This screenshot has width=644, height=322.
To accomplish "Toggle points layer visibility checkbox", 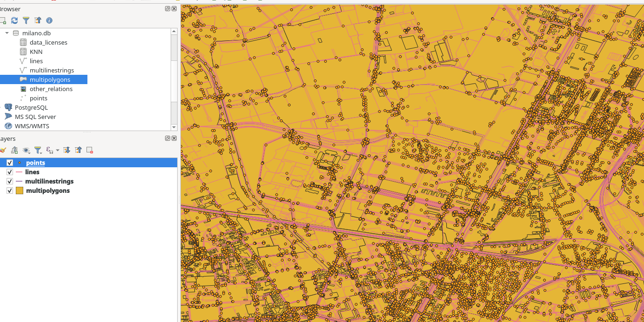I will [x=10, y=163].
